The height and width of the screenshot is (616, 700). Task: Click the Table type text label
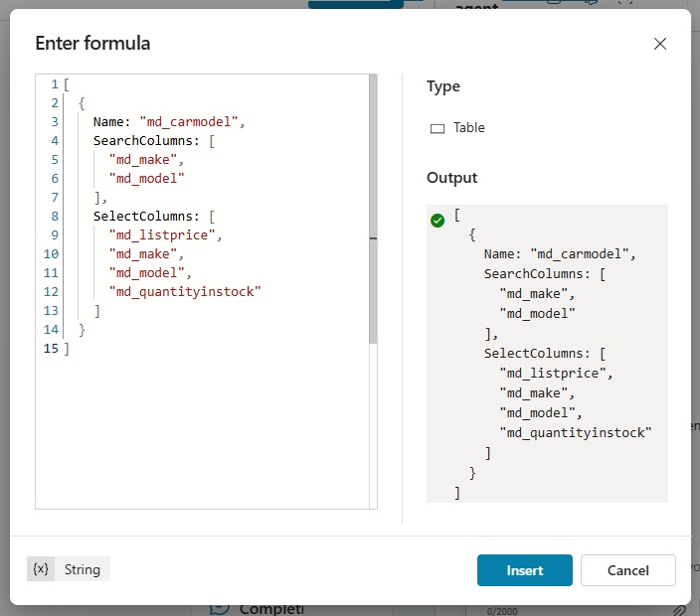(468, 127)
